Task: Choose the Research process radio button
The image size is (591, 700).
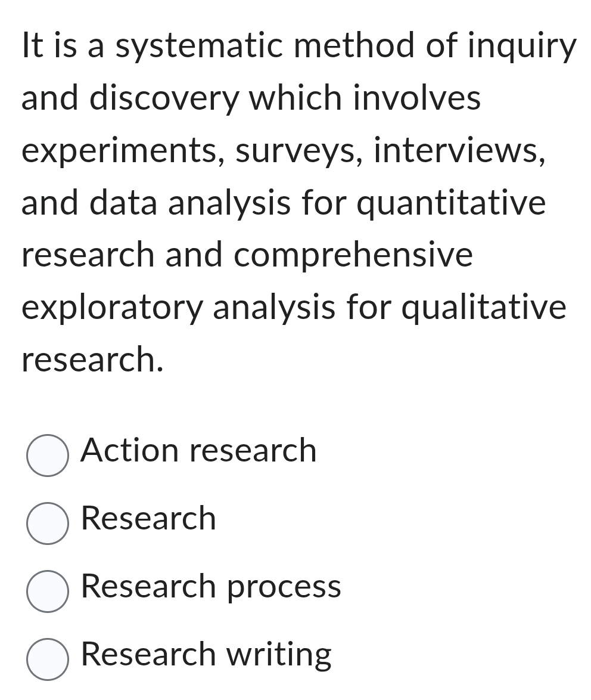Action: pyautogui.click(x=47, y=591)
